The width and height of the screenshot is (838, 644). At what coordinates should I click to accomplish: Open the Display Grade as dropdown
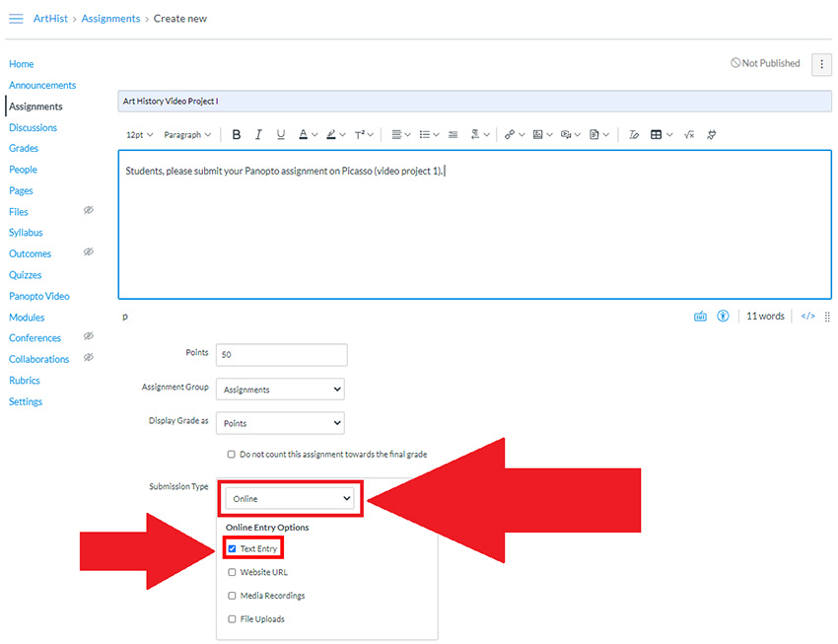[x=280, y=423]
